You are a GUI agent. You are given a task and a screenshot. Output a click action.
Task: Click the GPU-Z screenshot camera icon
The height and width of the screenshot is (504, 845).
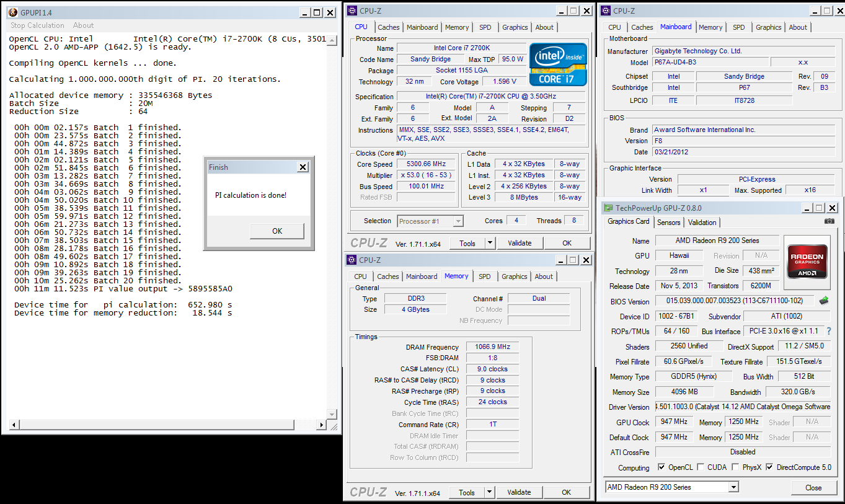(830, 221)
